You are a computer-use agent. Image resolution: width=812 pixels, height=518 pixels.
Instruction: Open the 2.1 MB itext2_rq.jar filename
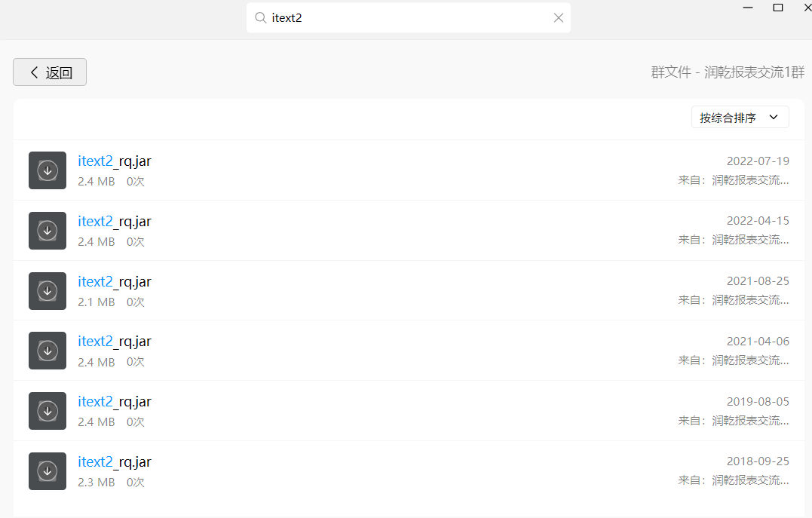pos(115,281)
